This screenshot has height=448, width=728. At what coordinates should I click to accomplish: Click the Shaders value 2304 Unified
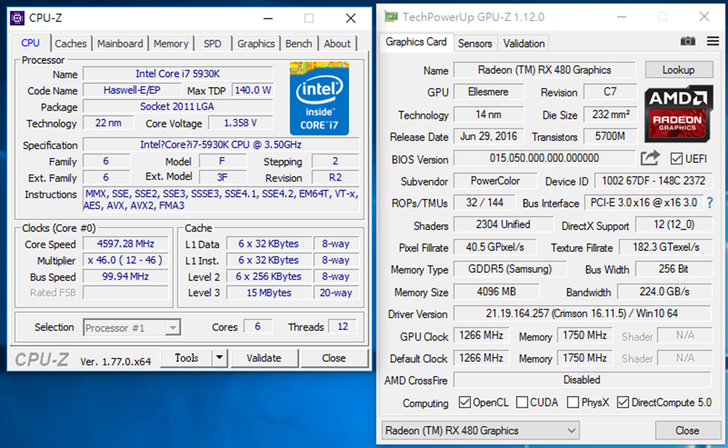[503, 225]
